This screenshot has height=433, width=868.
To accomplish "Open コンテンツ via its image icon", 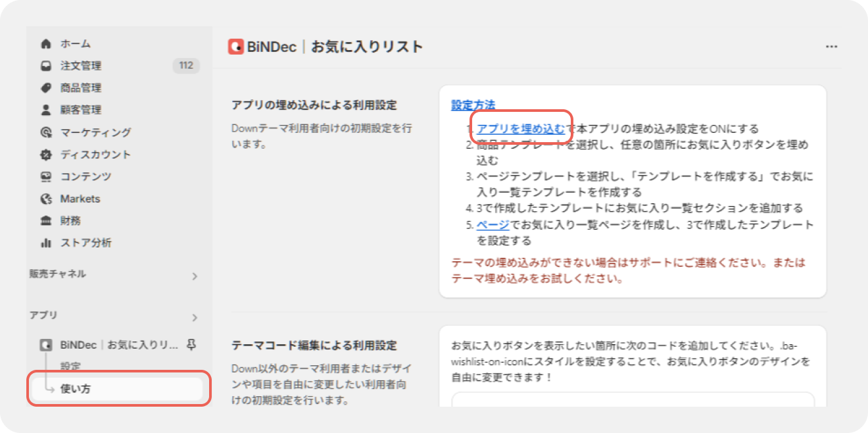I will pos(46,176).
